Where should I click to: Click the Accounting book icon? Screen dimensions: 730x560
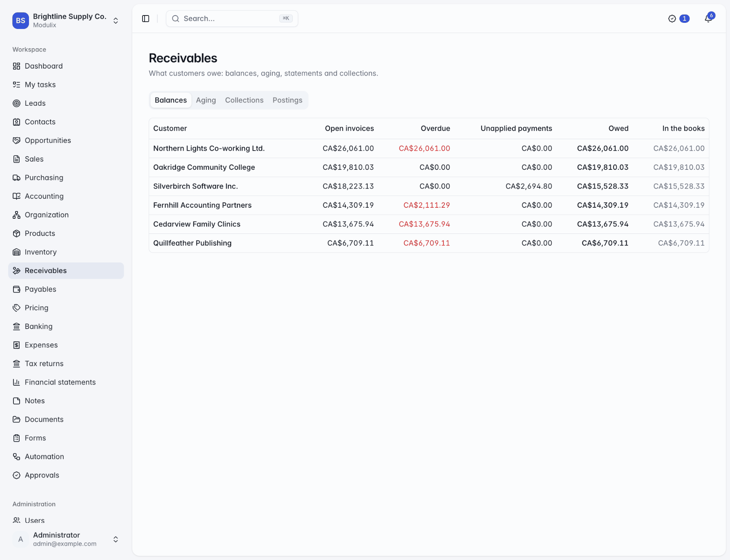16,196
